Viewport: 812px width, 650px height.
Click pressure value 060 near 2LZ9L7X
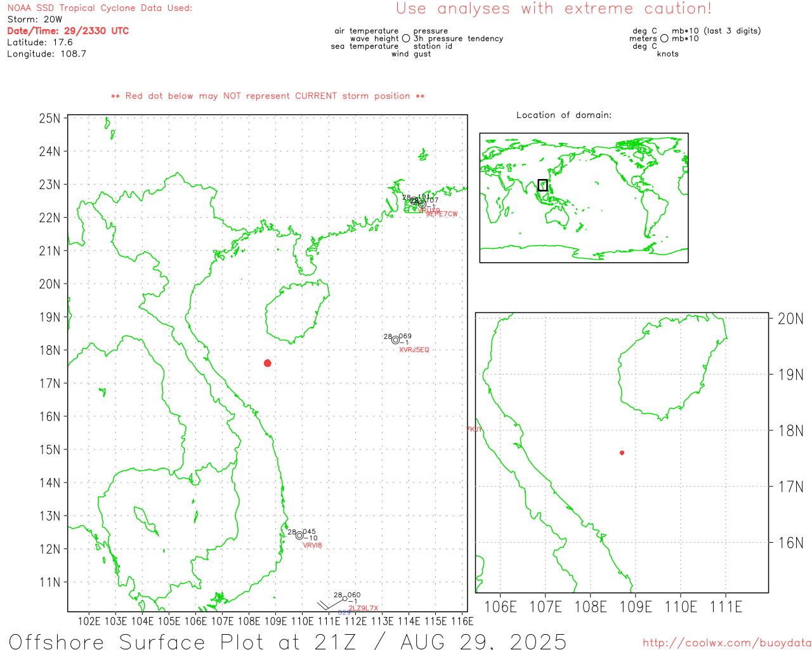[x=354, y=595]
